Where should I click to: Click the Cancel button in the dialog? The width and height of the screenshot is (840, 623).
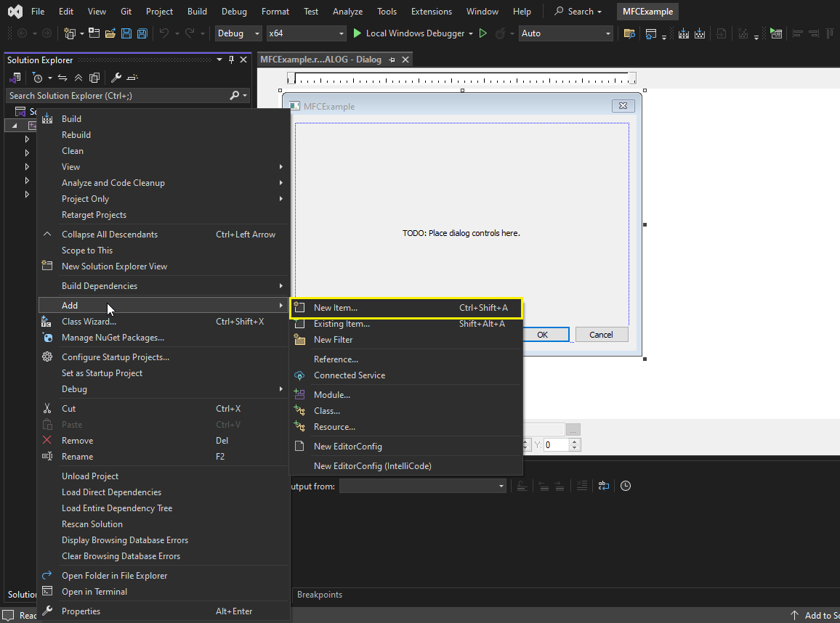[601, 335]
